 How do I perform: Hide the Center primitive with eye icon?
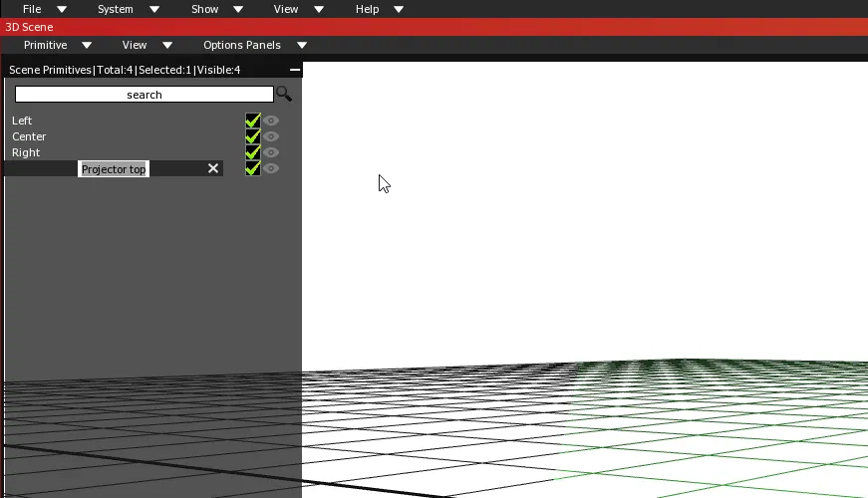(271, 136)
